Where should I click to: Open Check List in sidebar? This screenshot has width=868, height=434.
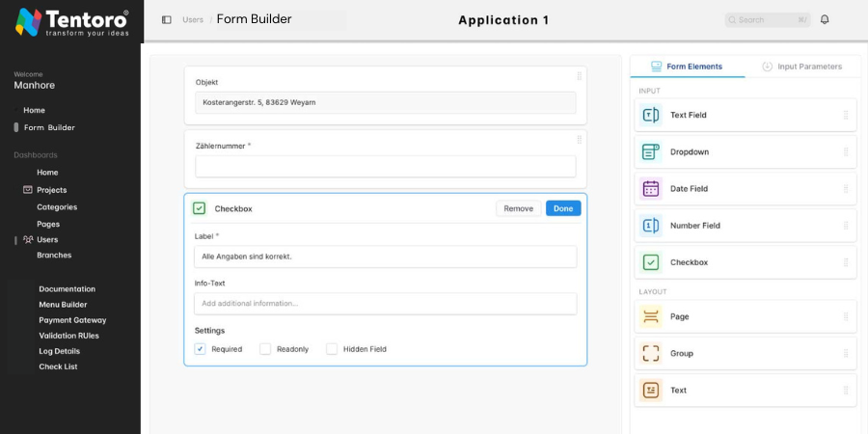[x=58, y=366]
